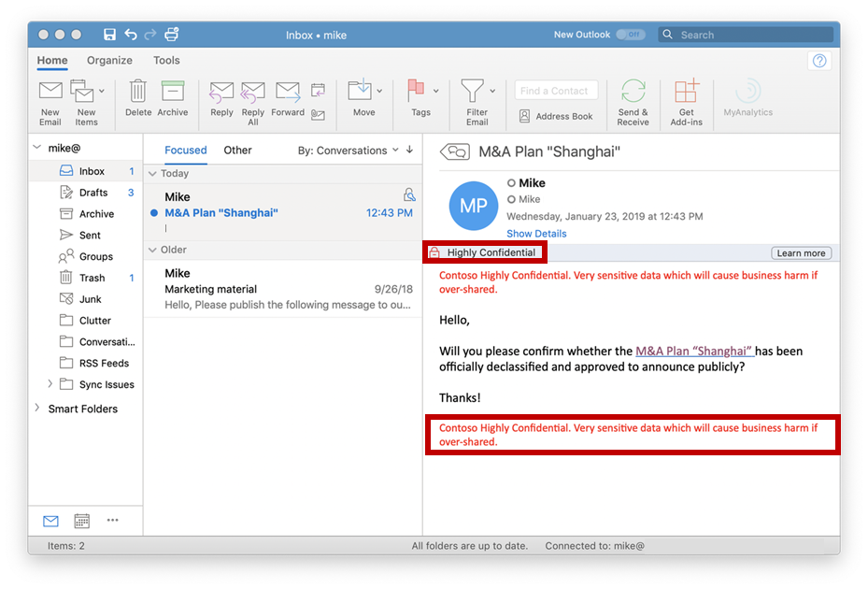Open the M&A Plan "Shanghai" hyperlink in the body
This screenshot has height=589, width=868.
coord(695,351)
